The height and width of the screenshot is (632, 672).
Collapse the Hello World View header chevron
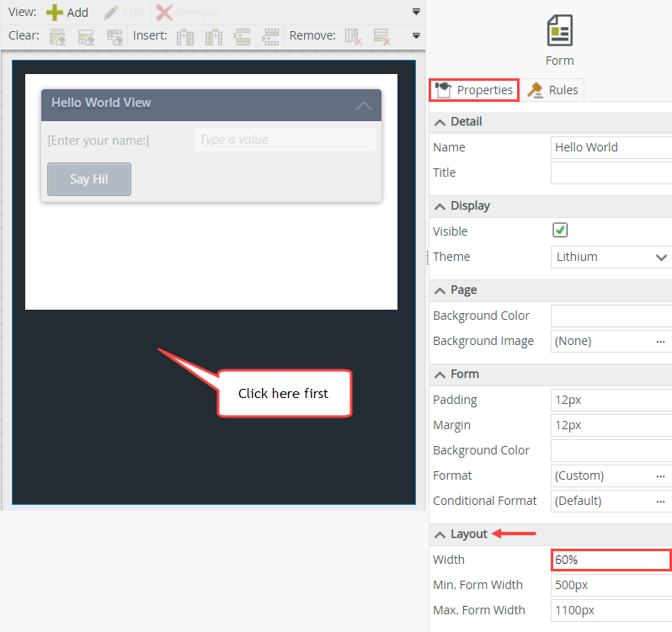364,105
